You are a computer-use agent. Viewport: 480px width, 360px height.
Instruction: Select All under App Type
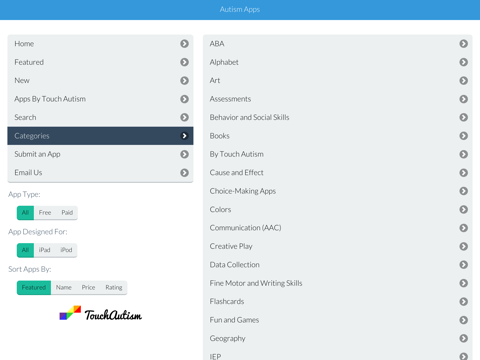(x=25, y=213)
